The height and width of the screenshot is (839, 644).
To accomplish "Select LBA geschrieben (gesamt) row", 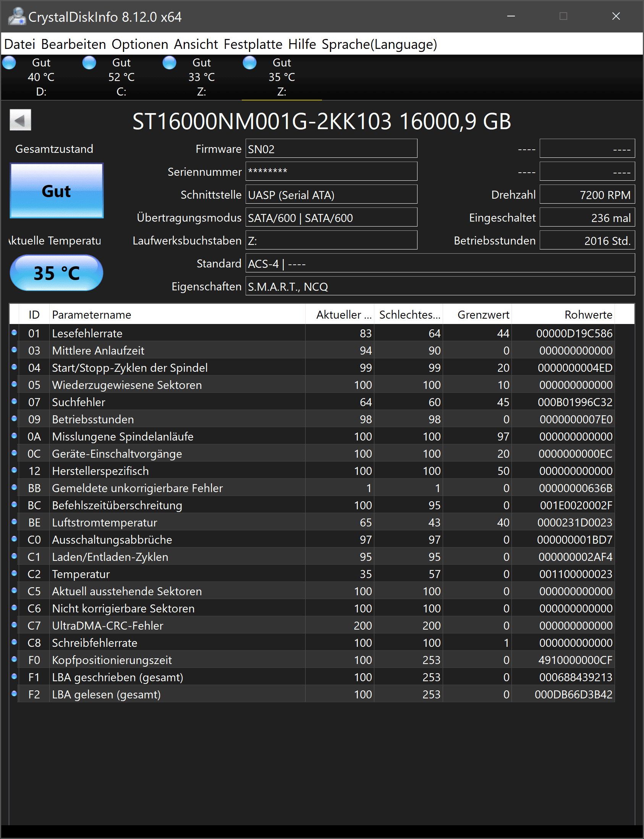I will point(312,677).
